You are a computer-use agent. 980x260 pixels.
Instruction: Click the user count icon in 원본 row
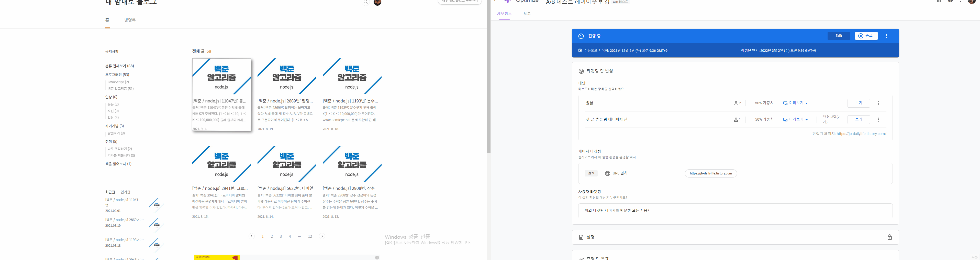736,103
